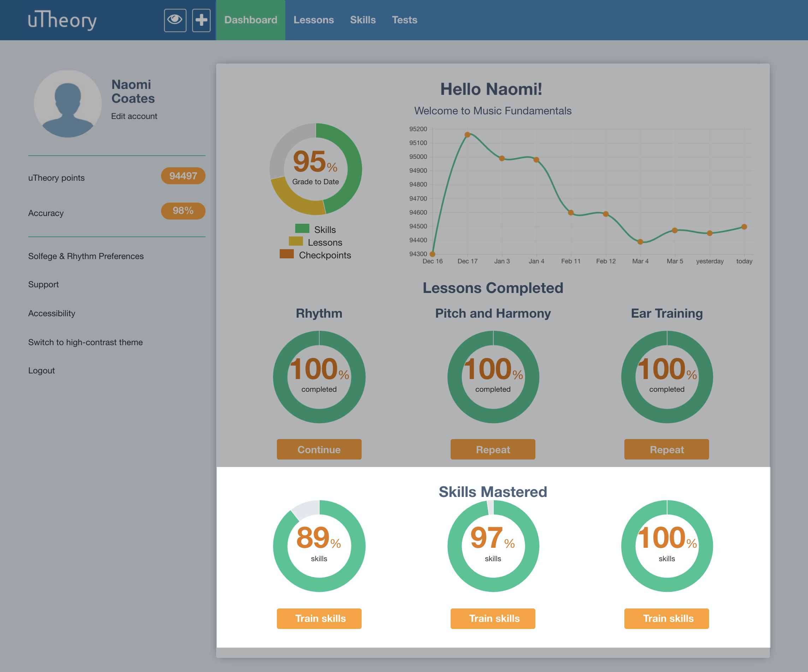Click the plus add icon in header
Viewport: 808px width, 672px height.
point(201,20)
